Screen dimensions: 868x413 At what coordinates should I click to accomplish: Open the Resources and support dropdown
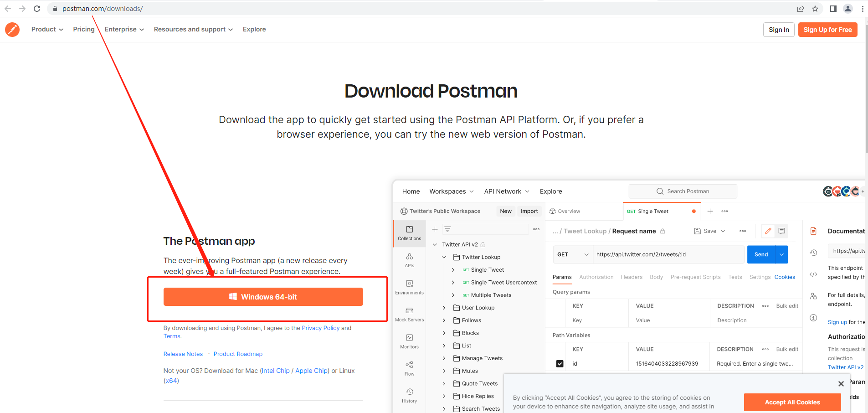coord(194,29)
